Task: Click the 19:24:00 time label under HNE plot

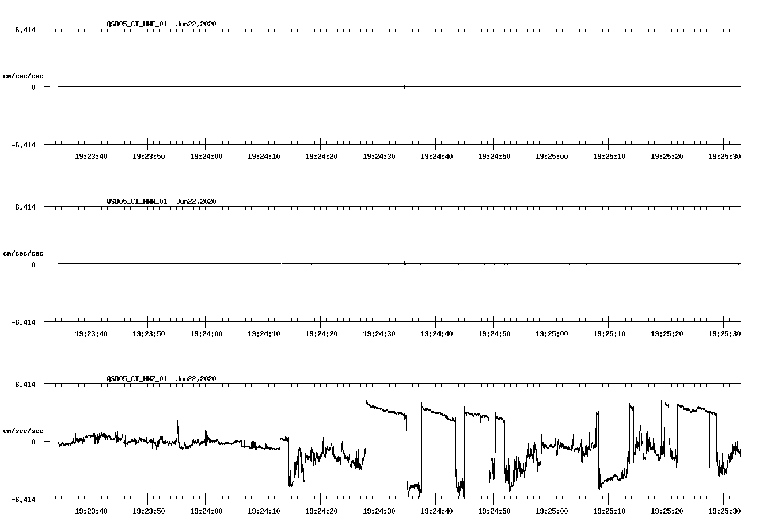Action: (206, 157)
